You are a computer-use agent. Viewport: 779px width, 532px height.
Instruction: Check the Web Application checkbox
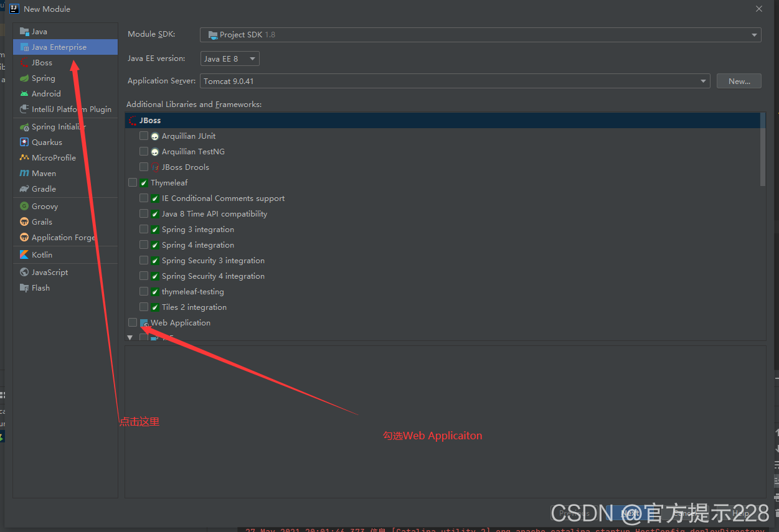133,322
